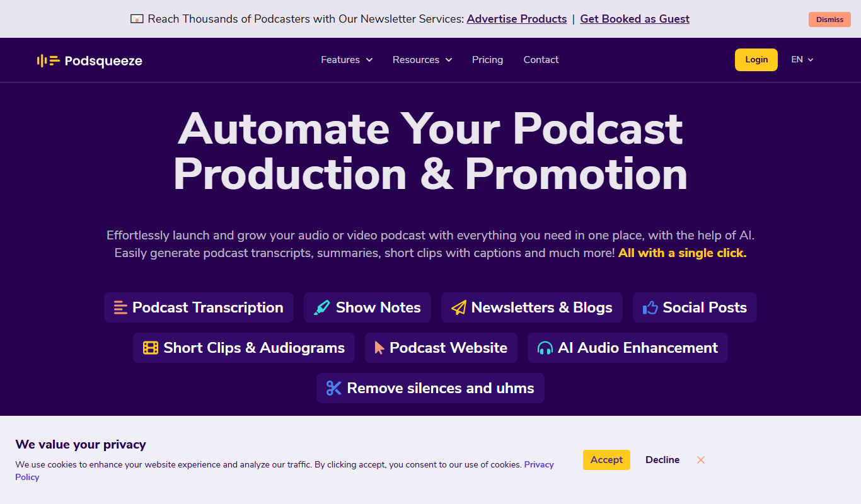
Task: Click the 'All with a single click.' text
Action: coord(683,253)
